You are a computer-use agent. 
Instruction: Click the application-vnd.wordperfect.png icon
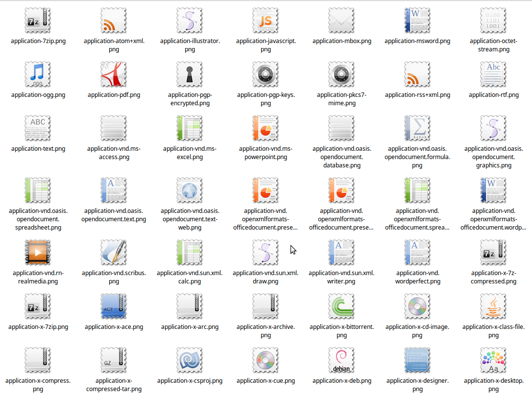pyautogui.click(x=417, y=252)
